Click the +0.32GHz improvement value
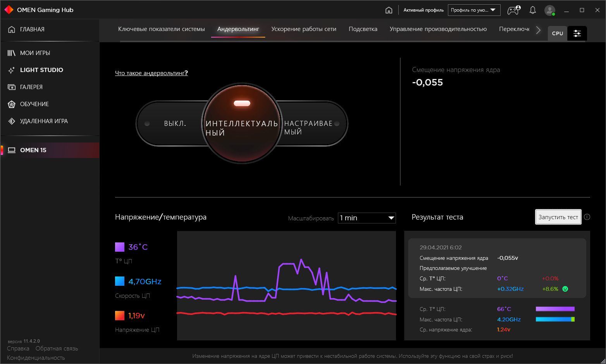The width and height of the screenshot is (606, 364). pos(510,289)
